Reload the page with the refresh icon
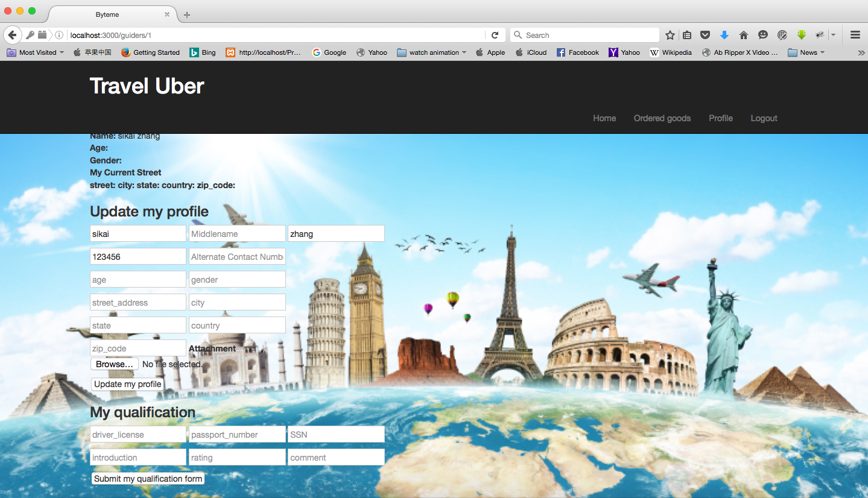Image resolution: width=868 pixels, height=498 pixels. tap(495, 35)
